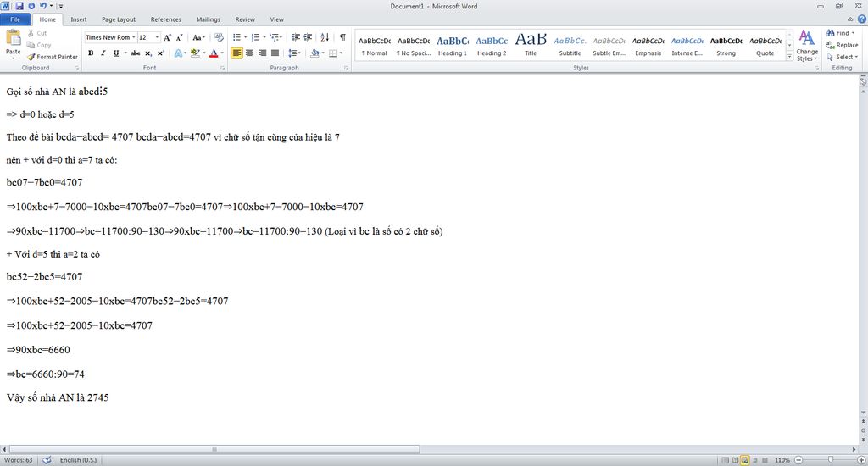Open spelling proofing check in status bar
This screenshot has width=868, height=466.
point(47,460)
